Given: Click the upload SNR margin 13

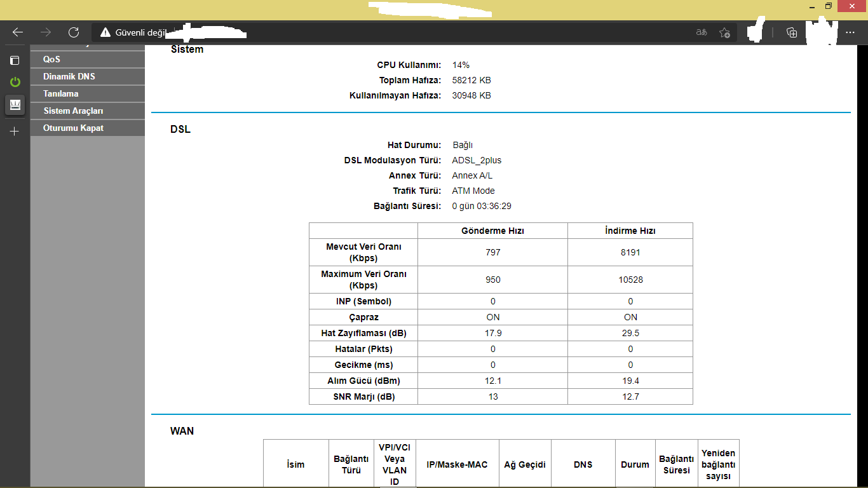Looking at the screenshot, I should click(x=493, y=396).
